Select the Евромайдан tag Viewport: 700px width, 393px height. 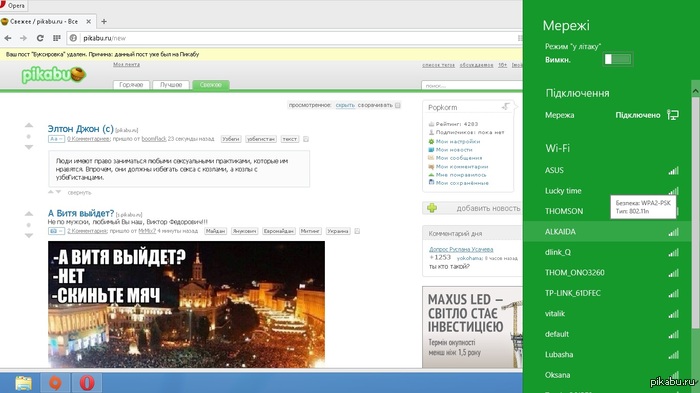click(x=279, y=231)
